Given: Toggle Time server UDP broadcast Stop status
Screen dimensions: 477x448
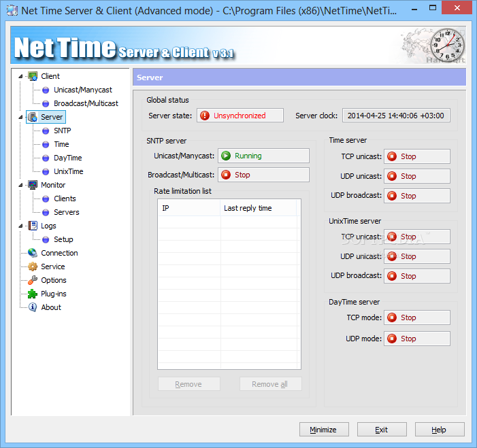Looking at the screenshot, I should [x=416, y=196].
